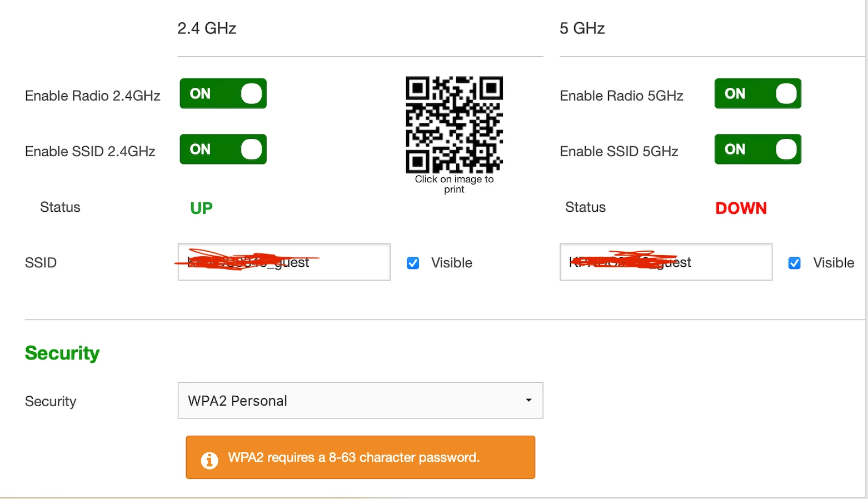Click the green Security section heading

tap(62, 353)
